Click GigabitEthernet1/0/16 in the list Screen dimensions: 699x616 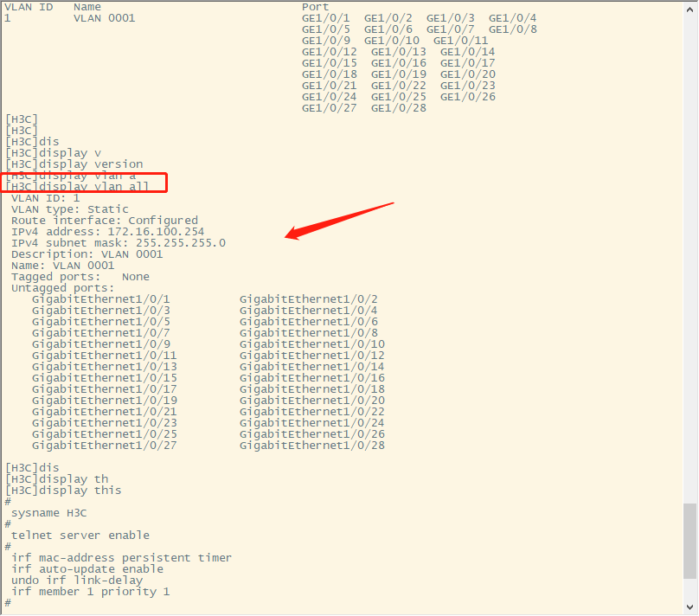pos(312,378)
